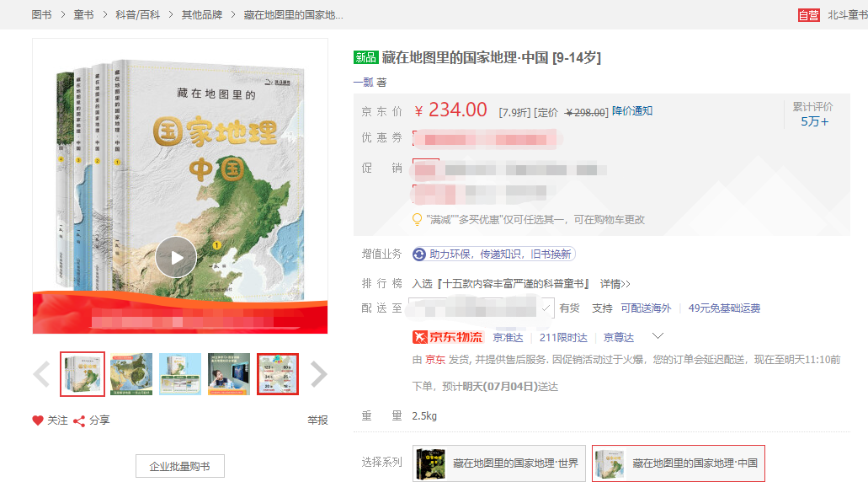Select third thumbnail of book contents
Image resolution: width=868 pixels, height=482 pixels.
180,374
